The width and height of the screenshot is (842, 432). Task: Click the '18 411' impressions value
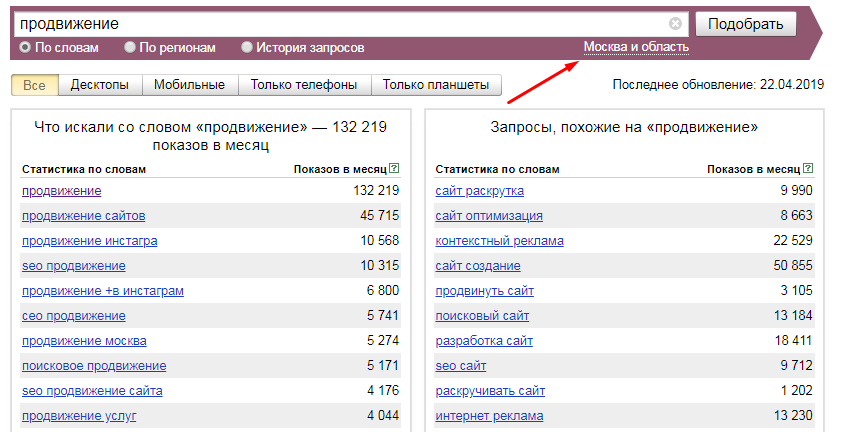[x=793, y=340]
